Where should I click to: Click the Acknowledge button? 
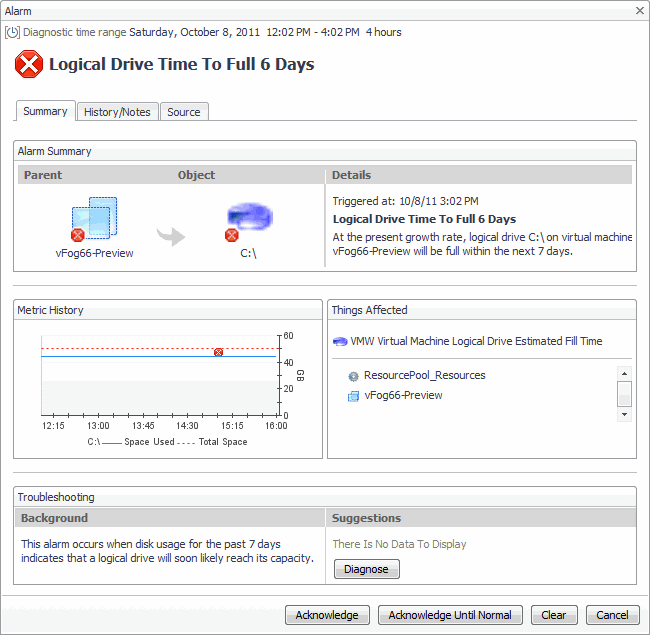point(327,615)
